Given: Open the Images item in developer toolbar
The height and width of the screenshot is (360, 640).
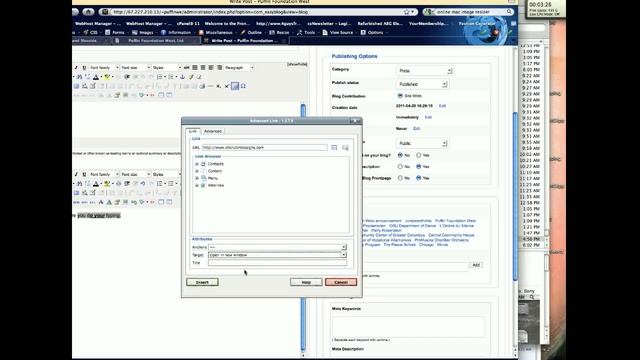Looking at the screenshot, I should [x=143, y=32].
